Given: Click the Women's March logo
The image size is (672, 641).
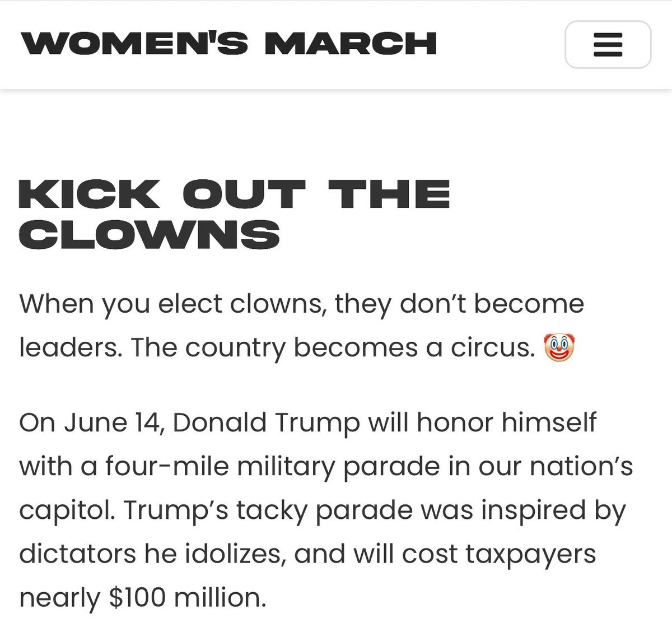Looking at the screenshot, I should coord(228,44).
